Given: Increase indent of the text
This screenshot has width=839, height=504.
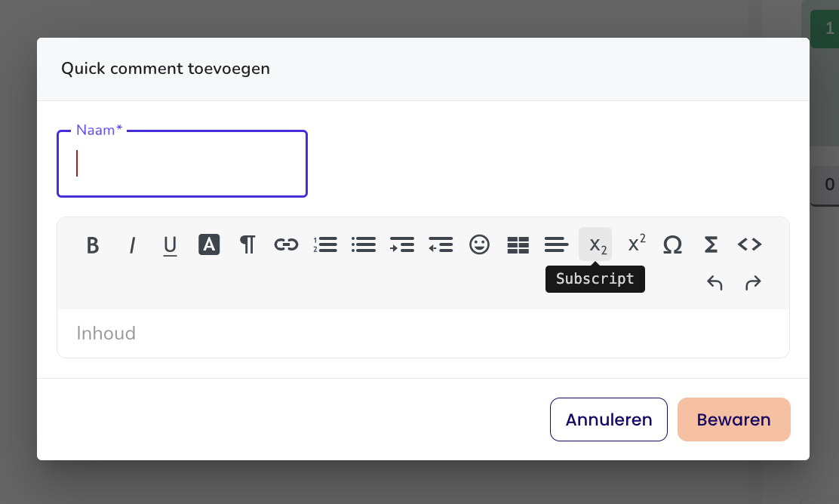Looking at the screenshot, I should click(x=402, y=244).
